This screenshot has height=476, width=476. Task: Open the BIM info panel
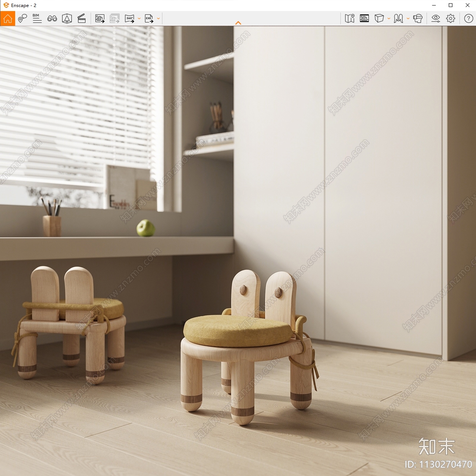tap(37, 18)
